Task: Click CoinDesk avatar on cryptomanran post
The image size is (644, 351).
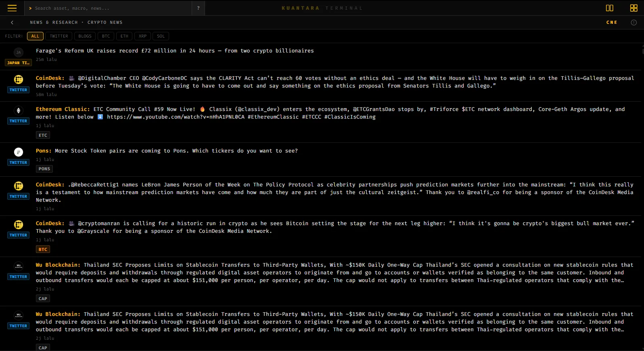Action: [x=19, y=225]
